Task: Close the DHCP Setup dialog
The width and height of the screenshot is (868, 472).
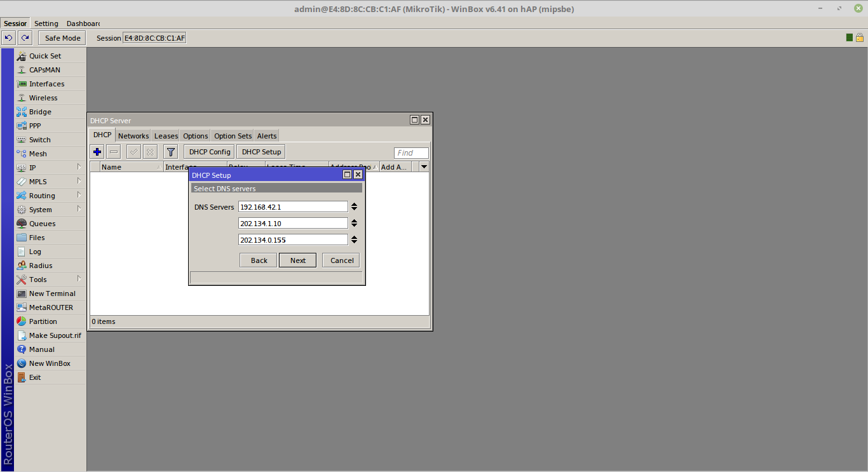Action: click(x=358, y=175)
